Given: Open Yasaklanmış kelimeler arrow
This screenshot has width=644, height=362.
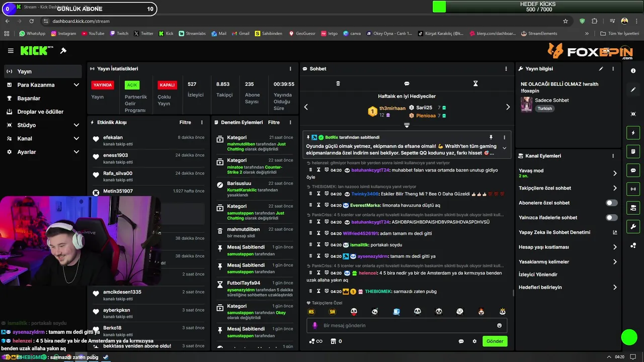Looking at the screenshot, I should coord(615,262).
